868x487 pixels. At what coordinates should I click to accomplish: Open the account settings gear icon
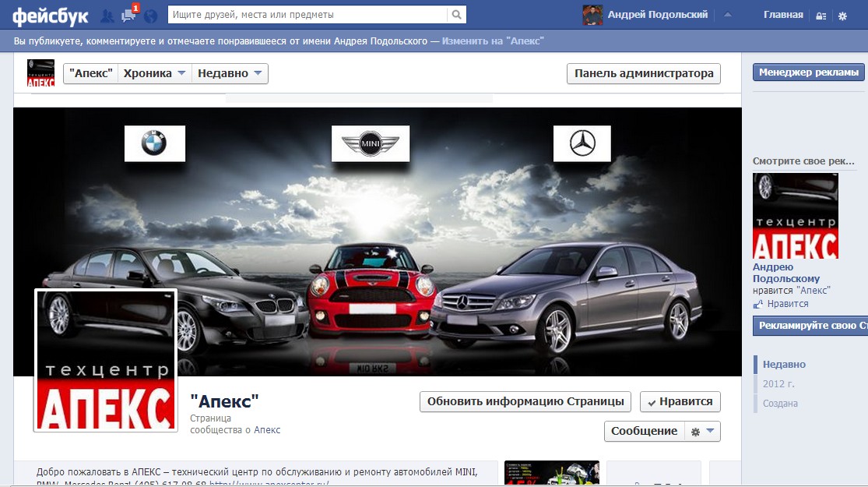pos(842,16)
